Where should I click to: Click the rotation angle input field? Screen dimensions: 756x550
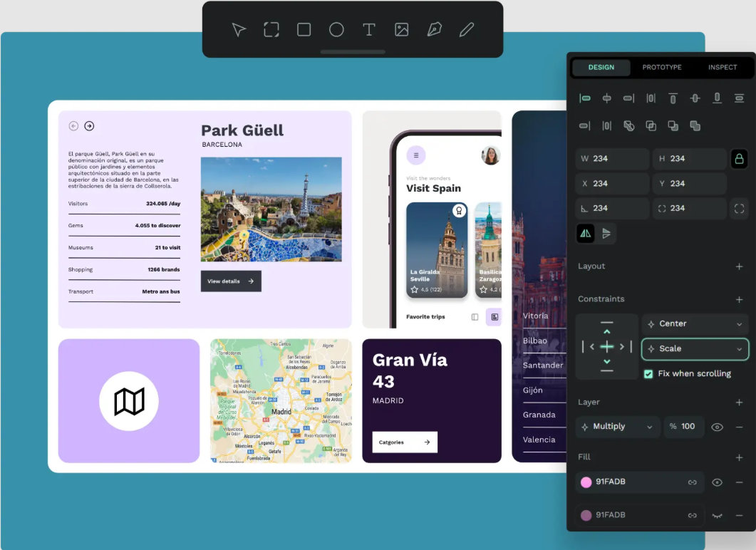pos(612,208)
